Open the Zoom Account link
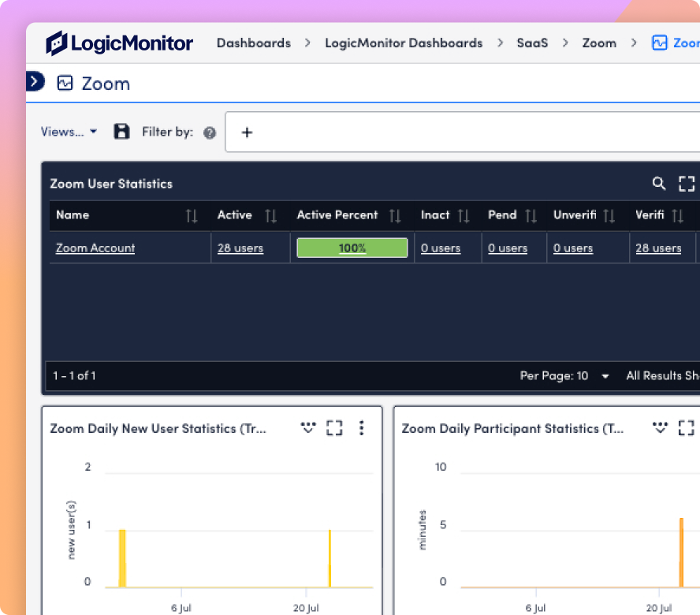 [95, 248]
